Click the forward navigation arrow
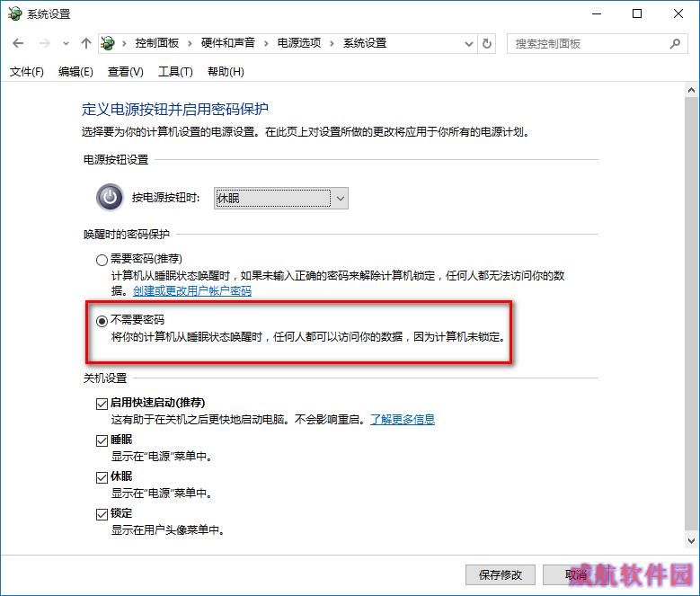700x596 pixels. pos(45,43)
